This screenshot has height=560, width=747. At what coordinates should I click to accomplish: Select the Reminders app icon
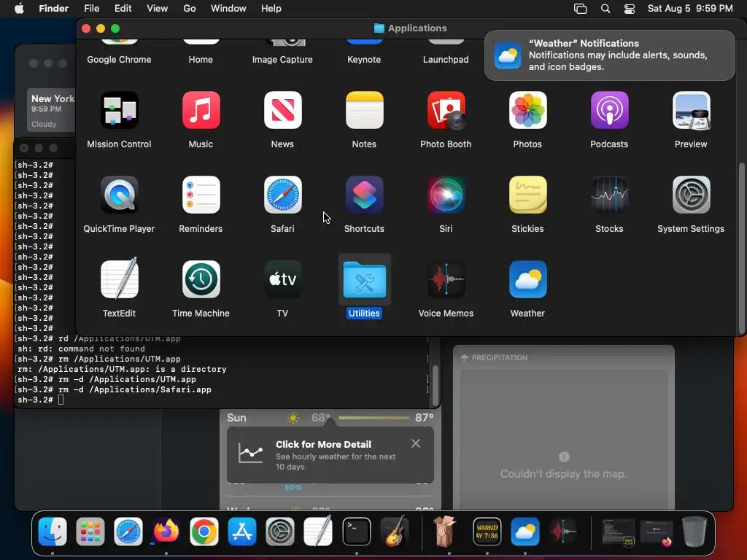(x=201, y=195)
